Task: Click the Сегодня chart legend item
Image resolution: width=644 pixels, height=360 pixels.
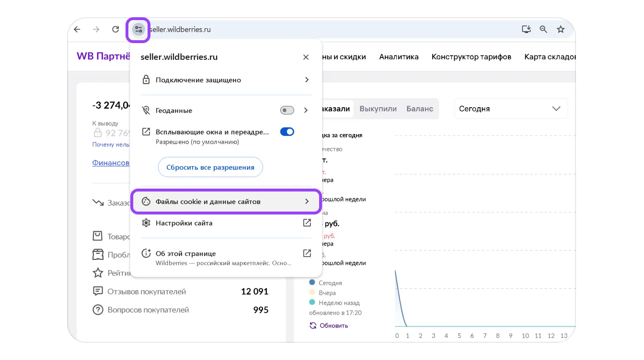Action: point(326,283)
